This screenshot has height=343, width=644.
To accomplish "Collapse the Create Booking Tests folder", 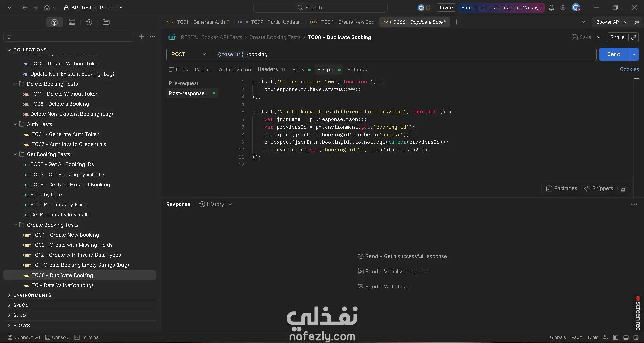I will pos(15,225).
